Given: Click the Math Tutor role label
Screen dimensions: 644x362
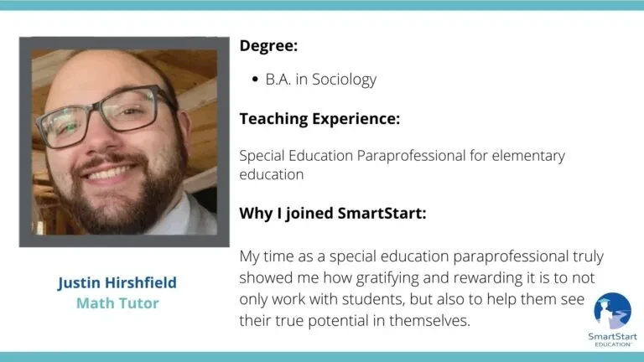Looking at the screenshot, I should click(x=117, y=303).
